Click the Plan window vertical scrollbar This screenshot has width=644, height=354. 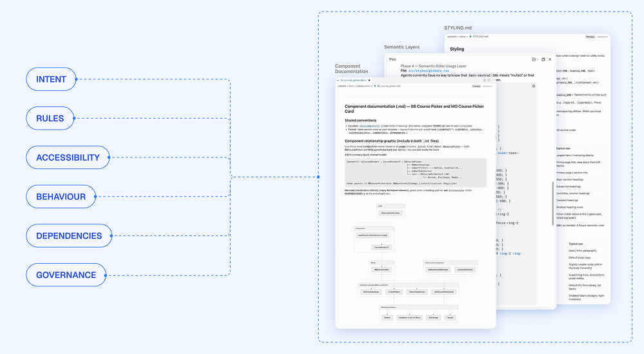553,203
